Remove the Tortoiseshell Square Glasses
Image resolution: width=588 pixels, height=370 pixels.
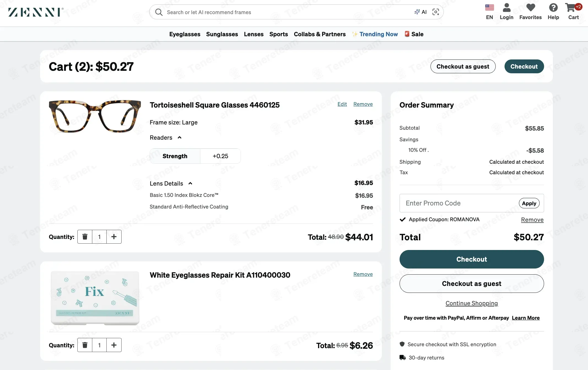[363, 104]
